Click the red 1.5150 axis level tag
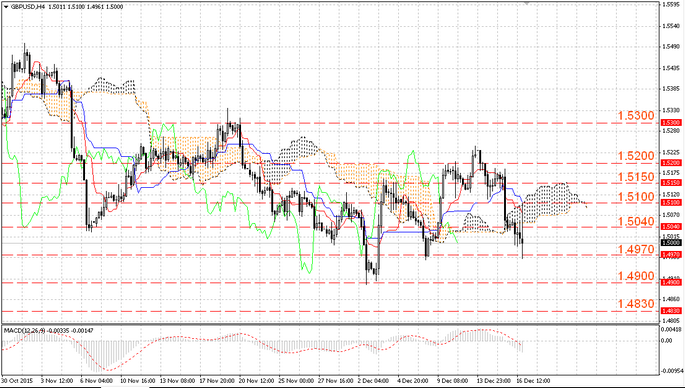The height and width of the screenshot is (388, 685). [671, 183]
